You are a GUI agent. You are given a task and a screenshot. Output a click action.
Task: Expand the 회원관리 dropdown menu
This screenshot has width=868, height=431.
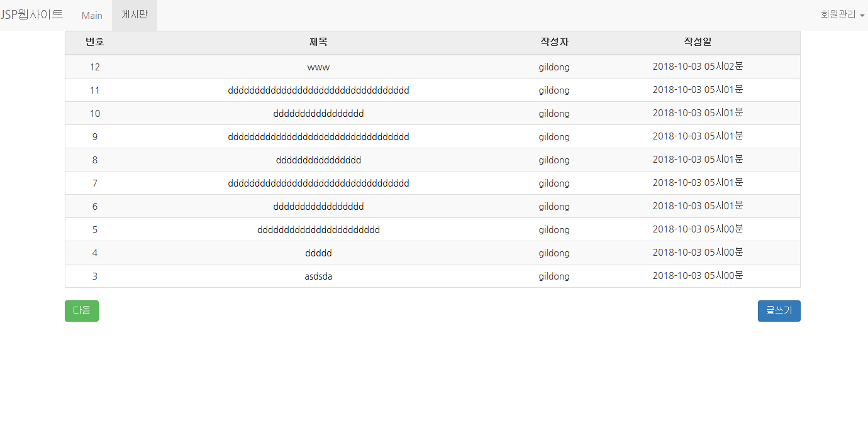click(x=843, y=14)
